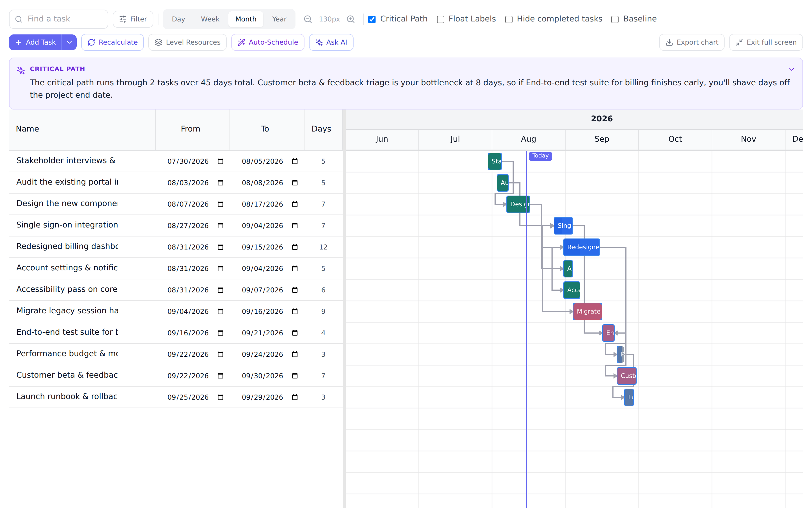Screen dimensions: 812x508
Task: Click the Recalculate button
Action: coord(112,42)
